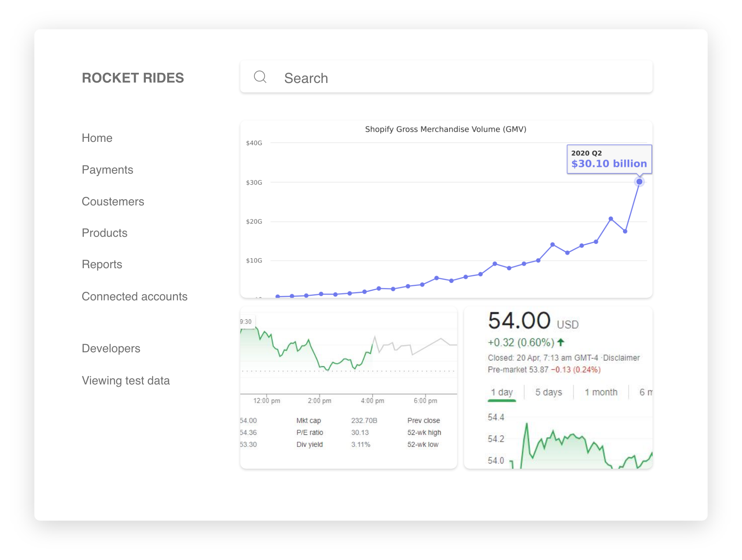Click the Pre-market 53.87 text

[518, 370]
